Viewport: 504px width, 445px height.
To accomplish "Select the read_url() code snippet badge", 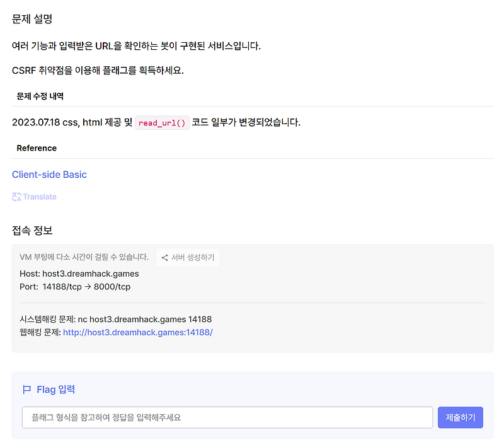I will point(162,123).
